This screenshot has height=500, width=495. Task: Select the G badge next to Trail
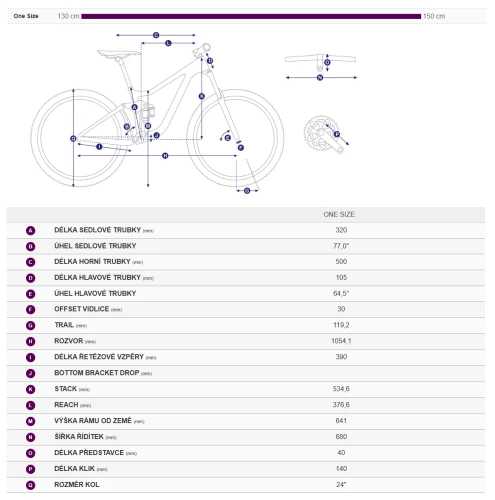coord(30,326)
